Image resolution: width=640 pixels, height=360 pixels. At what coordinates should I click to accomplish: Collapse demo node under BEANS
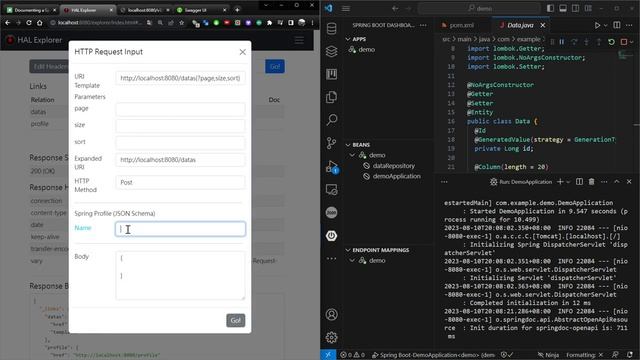(x=352, y=155)
